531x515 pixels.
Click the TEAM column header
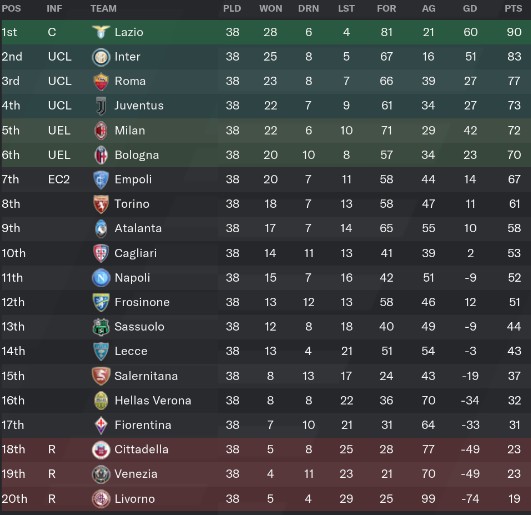[103, 9]
